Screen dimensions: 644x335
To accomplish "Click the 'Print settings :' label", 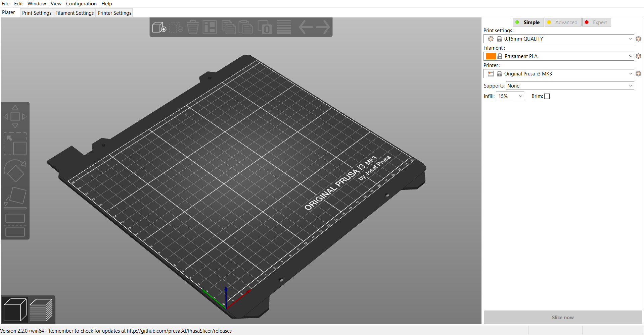I will coord(499,31).
